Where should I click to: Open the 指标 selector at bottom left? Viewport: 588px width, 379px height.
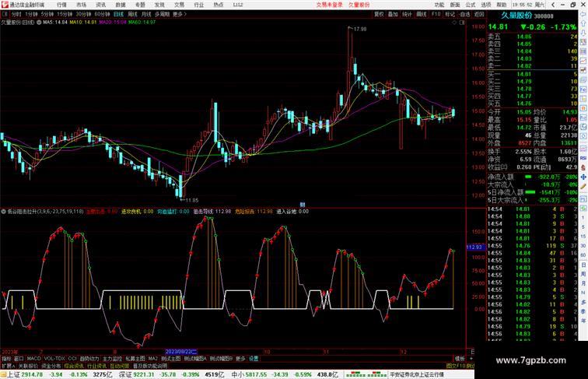click(x=6, y=359)
